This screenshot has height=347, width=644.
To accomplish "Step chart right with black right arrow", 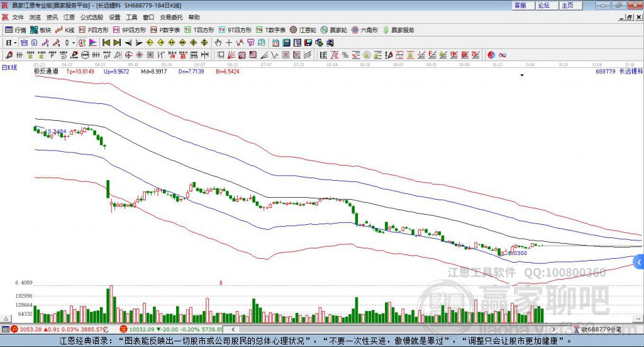I will click(139, 42).
